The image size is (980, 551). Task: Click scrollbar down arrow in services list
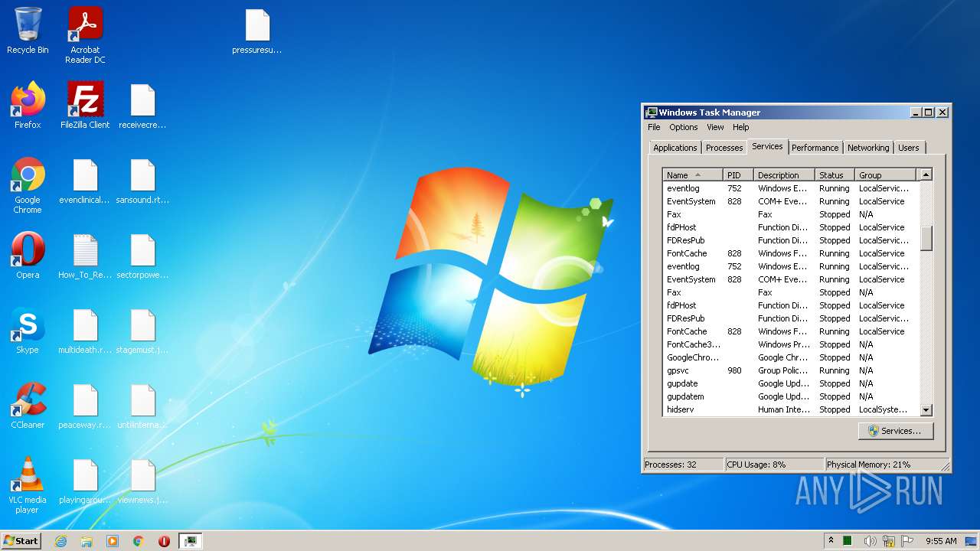coord(926,410)
